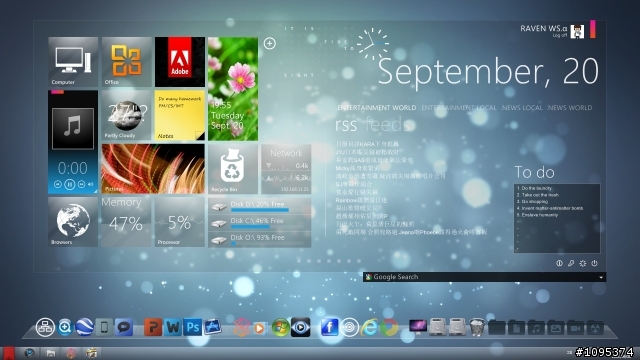
Task: Open the Browsers globe tile
Action: click(x=73, y=222)
